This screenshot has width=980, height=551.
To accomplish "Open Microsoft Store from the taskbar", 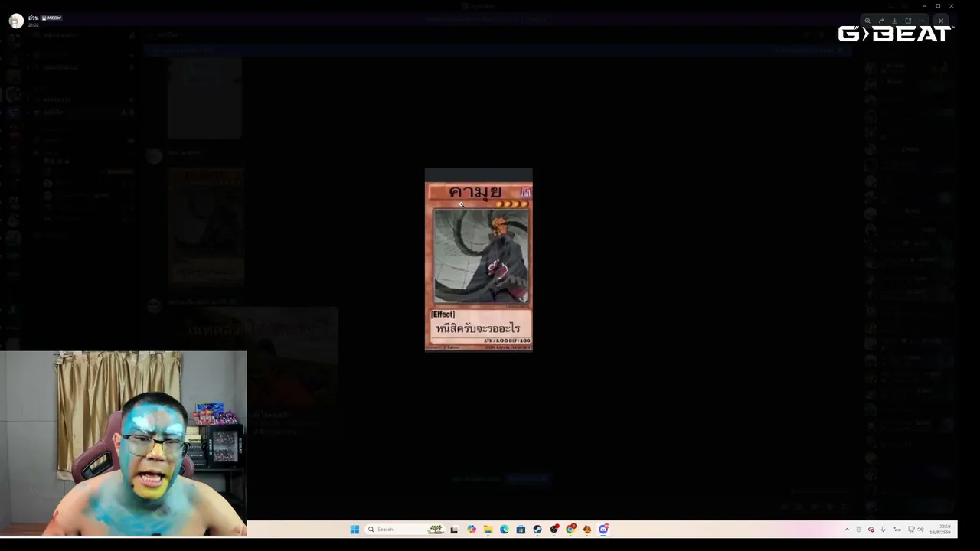I will pos(521,530).
